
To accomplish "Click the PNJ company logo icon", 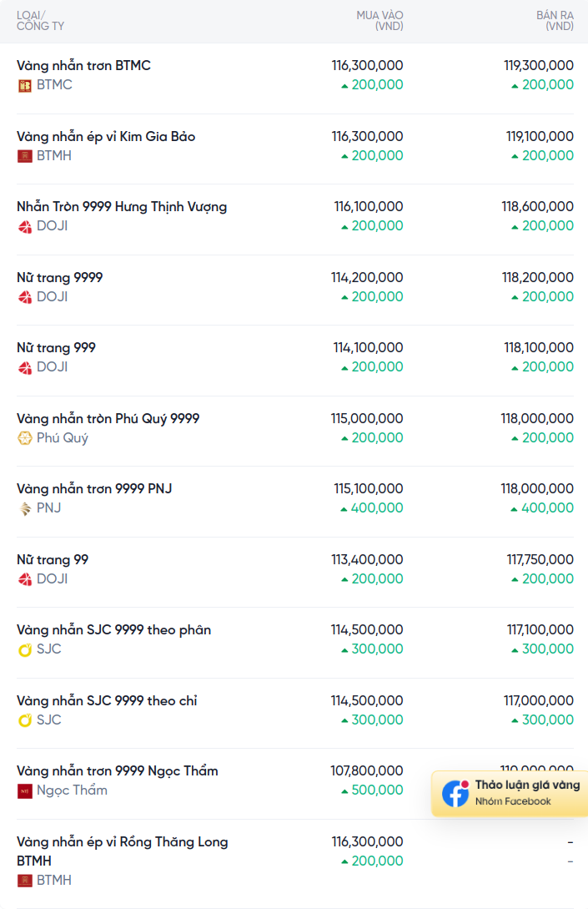I will 24,508.
